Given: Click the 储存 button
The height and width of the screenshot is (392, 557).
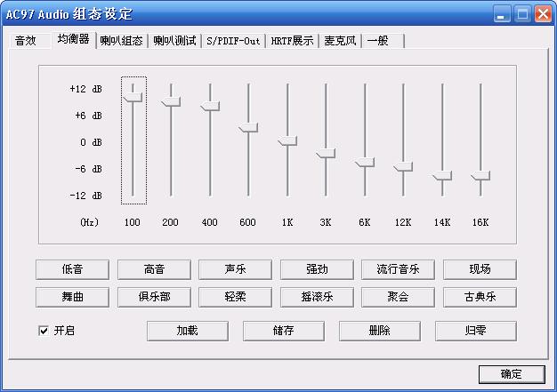Looking at the screenshot, I should click(x=284, y=331).
